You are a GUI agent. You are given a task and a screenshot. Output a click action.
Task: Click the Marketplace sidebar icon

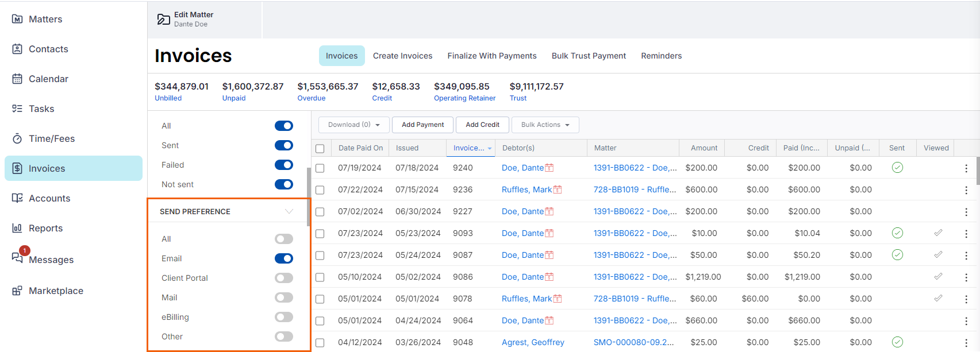pos(17,291)
